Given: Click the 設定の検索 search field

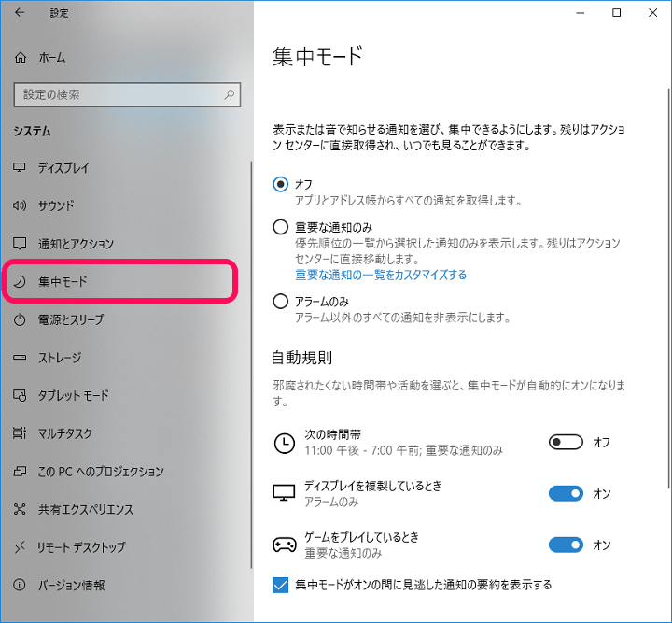Looking at the screenshot, I should click(x=127, y=94).
